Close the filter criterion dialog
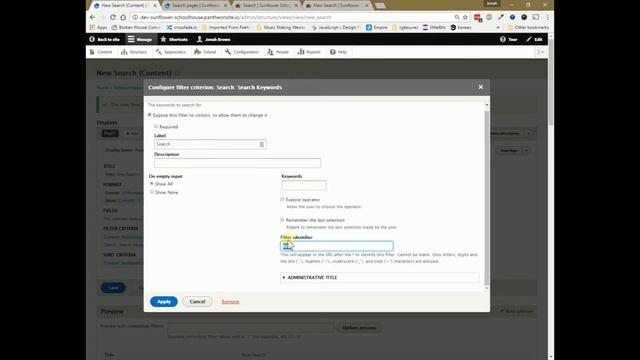Image resolution: width=640 pixels, height=360 pixels. [480, 87]
